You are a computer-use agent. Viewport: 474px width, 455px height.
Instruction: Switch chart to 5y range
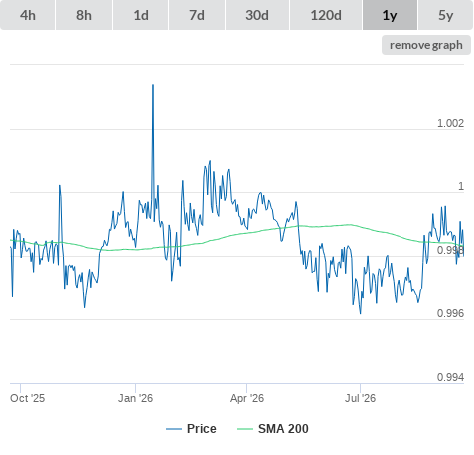click(x=445, y=15)
